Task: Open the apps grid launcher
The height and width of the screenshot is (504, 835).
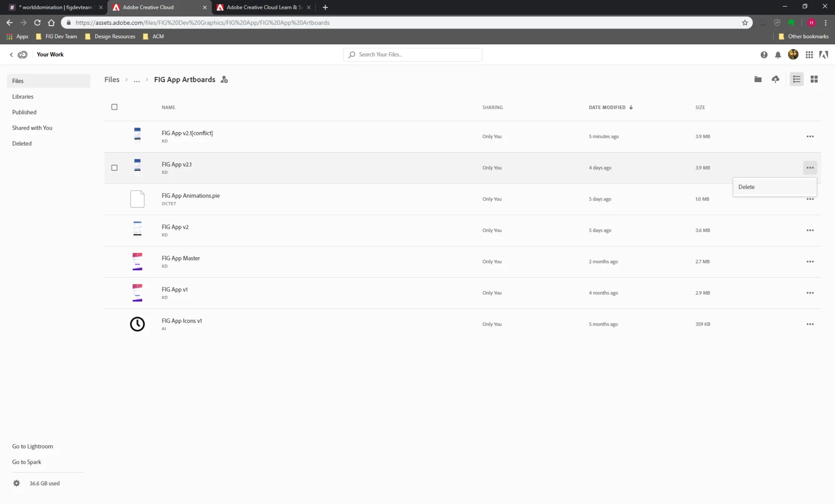Action: click(809, 55)
